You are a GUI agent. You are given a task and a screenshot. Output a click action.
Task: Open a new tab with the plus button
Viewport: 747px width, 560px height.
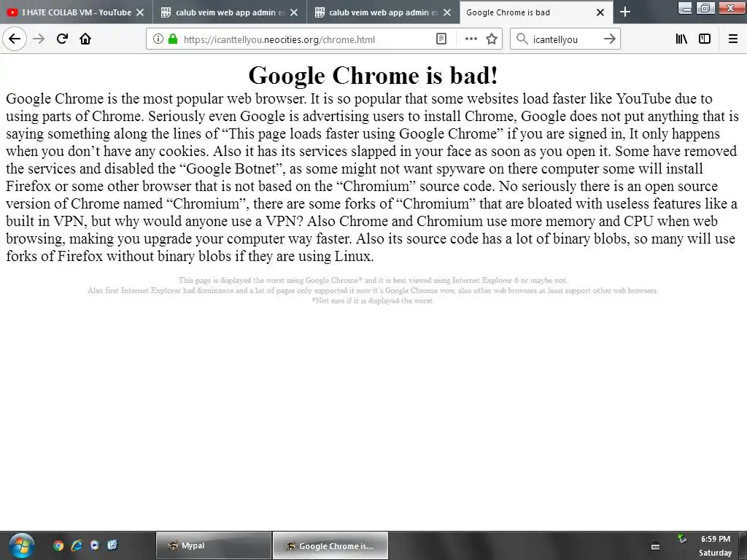pyautogui.click(x=625, y=12)
